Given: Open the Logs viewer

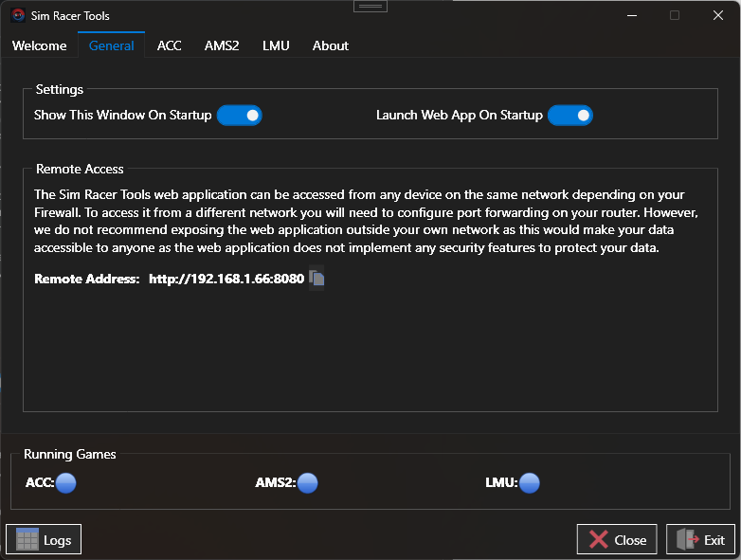Looking at the screenshot, I should tap(44, 539).
